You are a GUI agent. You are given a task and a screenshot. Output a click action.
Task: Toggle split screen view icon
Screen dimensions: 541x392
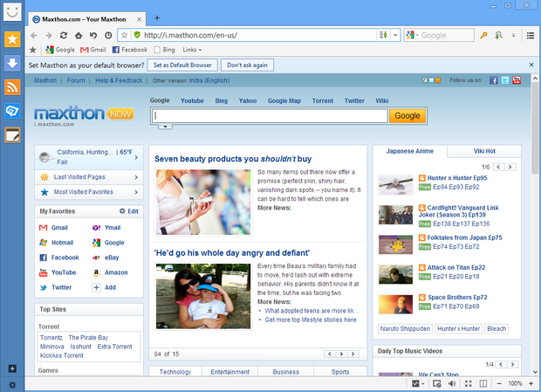coord(483,383)
